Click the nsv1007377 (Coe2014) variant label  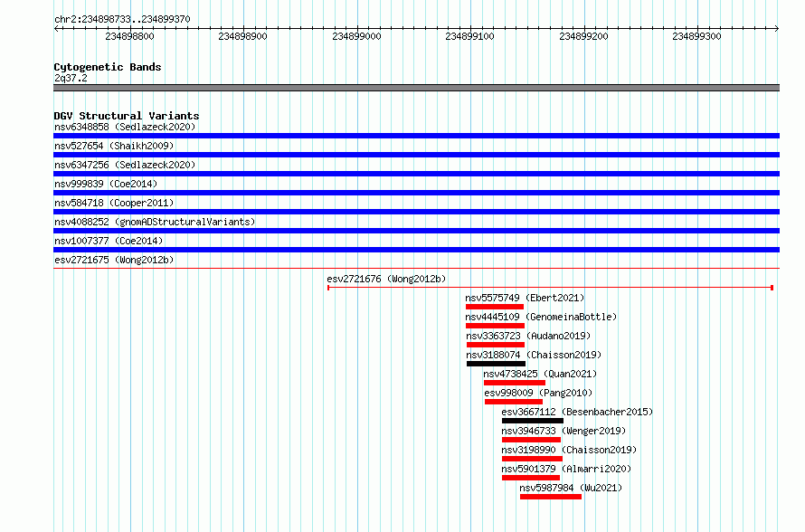pyautogui.click(x=109, y=241)
